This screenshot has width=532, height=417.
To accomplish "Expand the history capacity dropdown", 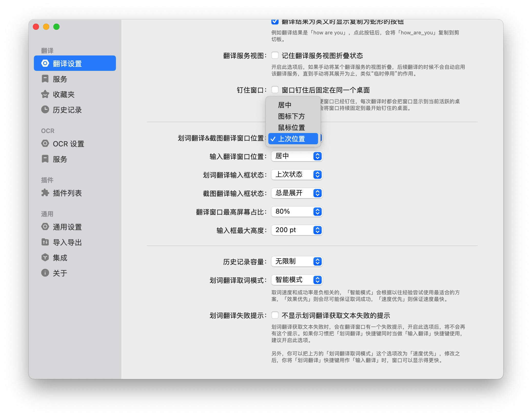I will tap(297, 261).
